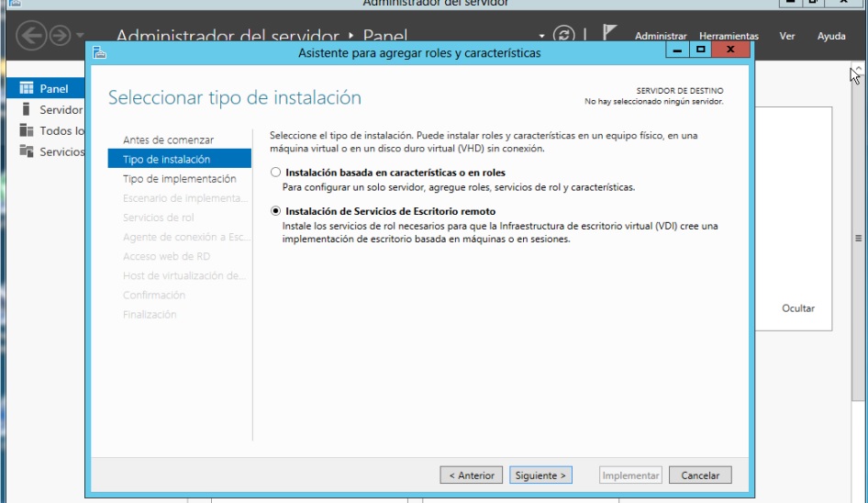Image resolution: width=868 pixels, height=503 pixels.
Task: Click the refresh icon in the header
Action: pyautogui.click(x=566, y=36)
